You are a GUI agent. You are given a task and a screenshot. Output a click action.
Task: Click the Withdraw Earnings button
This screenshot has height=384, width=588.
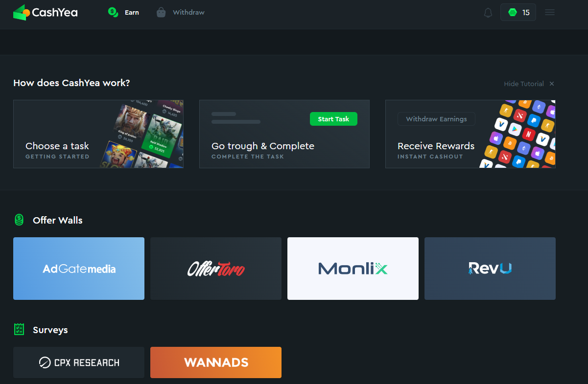[436, 119]
